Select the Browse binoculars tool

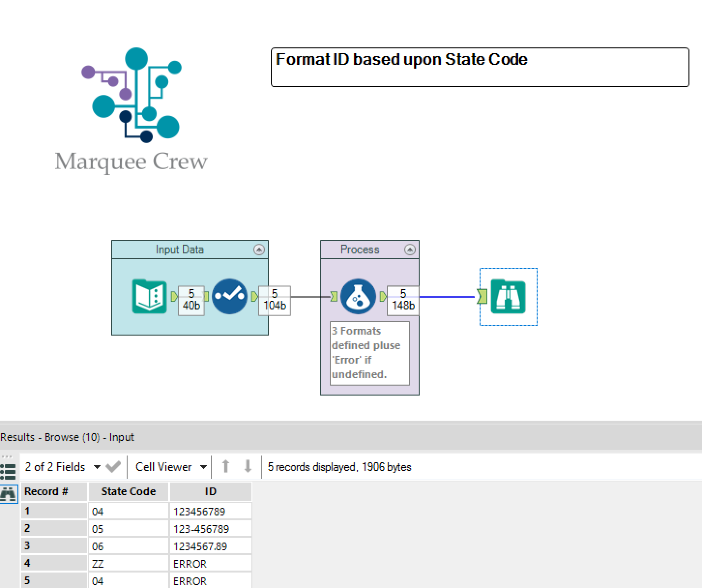tap(508, 296)
